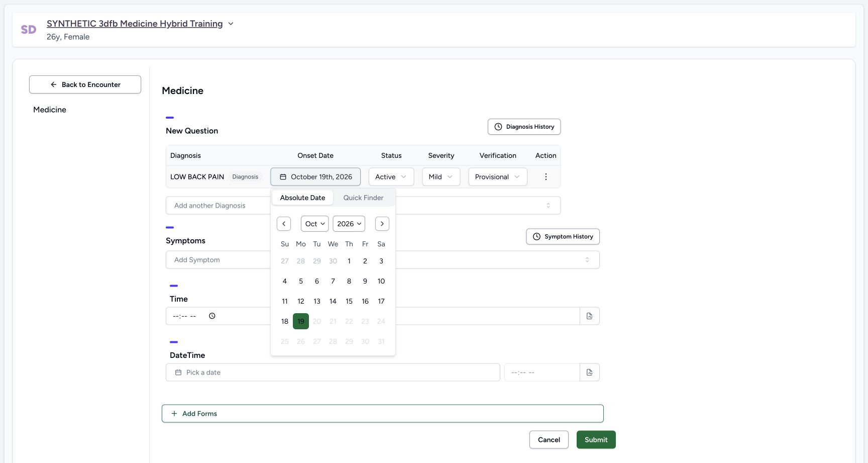Select October 1 in the calendar
The height and width of the screenshot is (463, 868).
[x=349, y=261]
